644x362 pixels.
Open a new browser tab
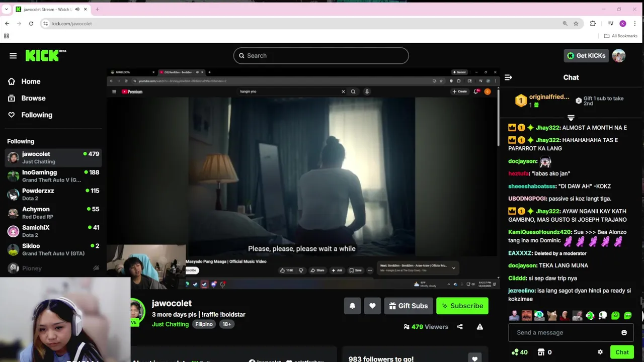coord(97,9)
